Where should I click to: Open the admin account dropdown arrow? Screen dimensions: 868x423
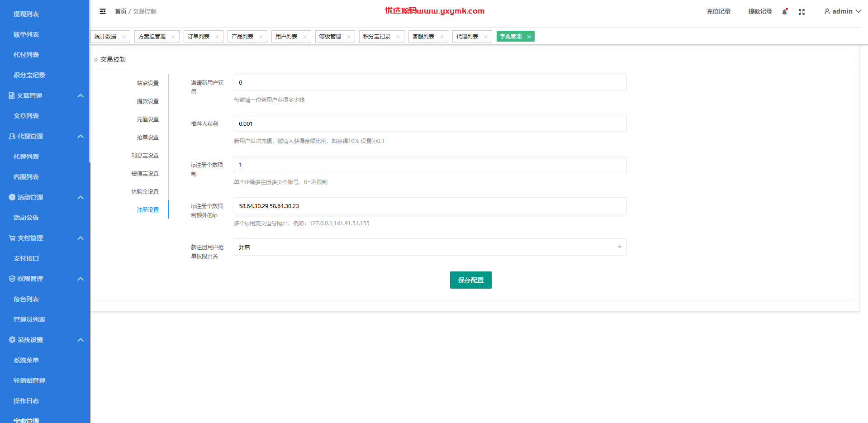[x=858, y=11]
